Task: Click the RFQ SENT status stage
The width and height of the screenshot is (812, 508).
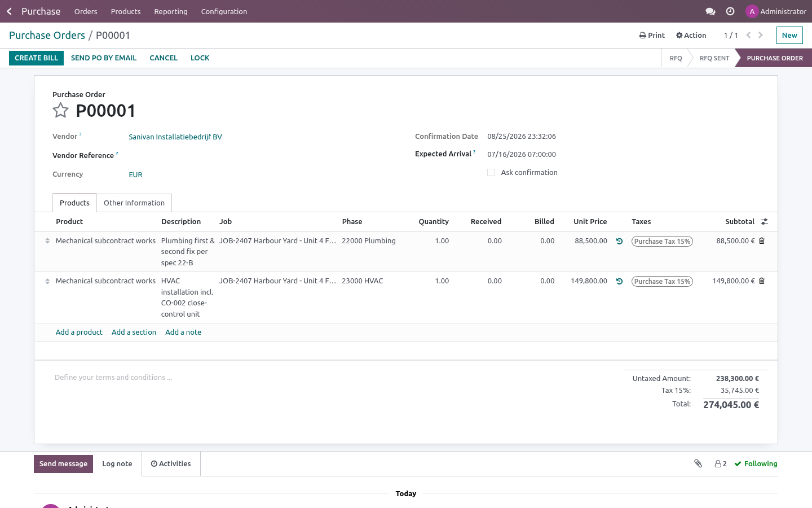Action: pyautogui.click(x=714, y=58)
